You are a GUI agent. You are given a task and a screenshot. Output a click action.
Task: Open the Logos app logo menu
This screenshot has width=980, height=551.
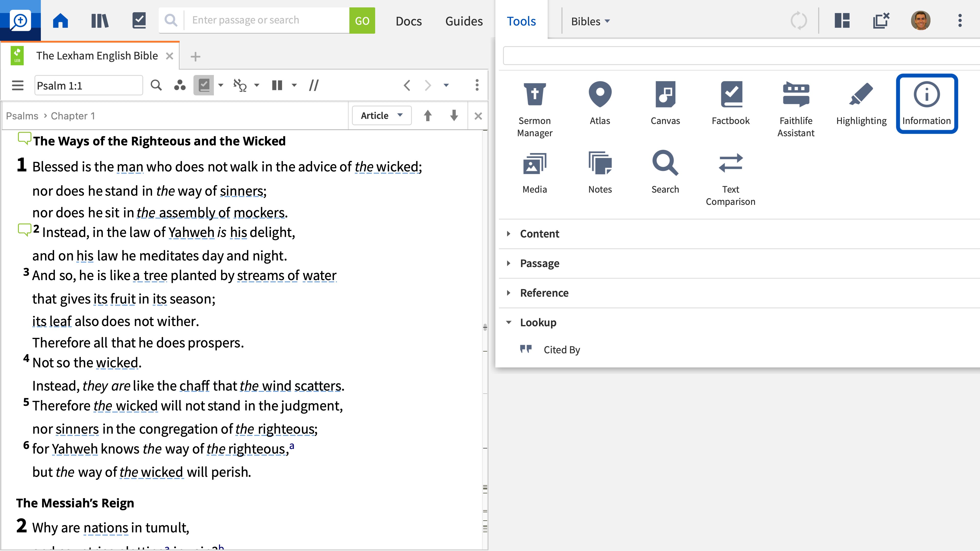(20, 20)
